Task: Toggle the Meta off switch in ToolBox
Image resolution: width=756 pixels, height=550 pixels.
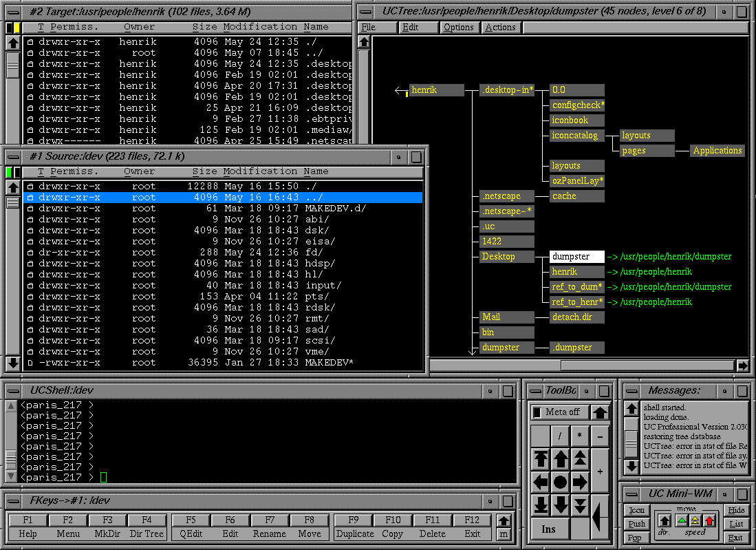Action: point(559,412)
